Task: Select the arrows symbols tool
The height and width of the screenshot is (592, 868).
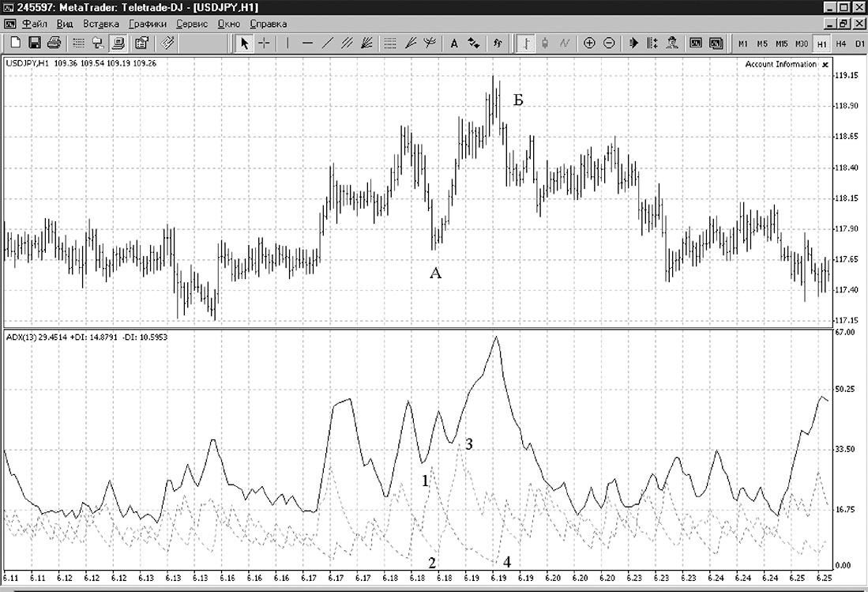Action: pyautogui.click(x=474, y=43)
